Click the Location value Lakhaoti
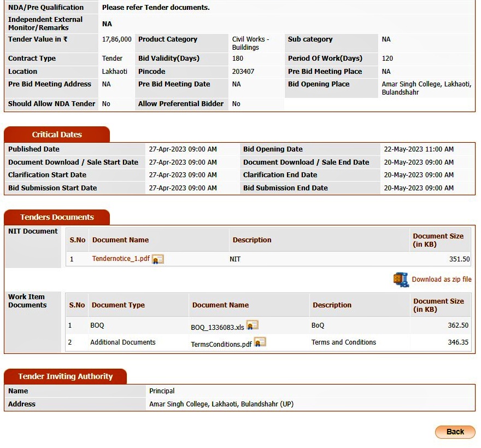The height and width of the screenshot is (448, 481). [x=114, y=72]
